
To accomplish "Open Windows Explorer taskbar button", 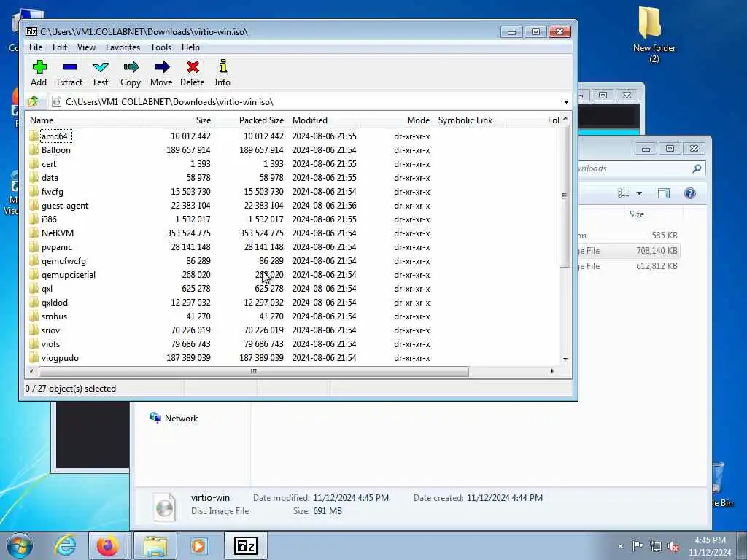I will 155,545.
